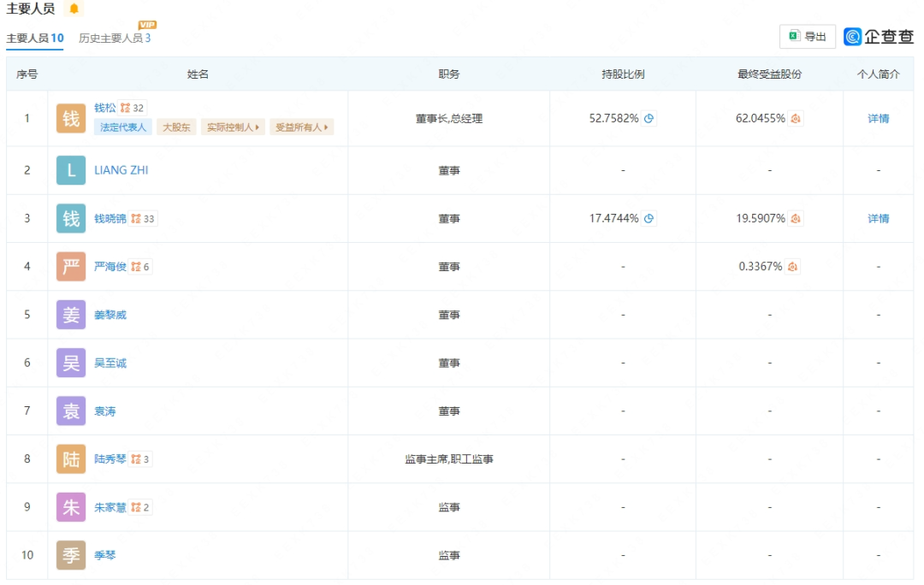Click the relation icon next to 严海俊
Screen dimensions: 924x585
pos(136,267)
